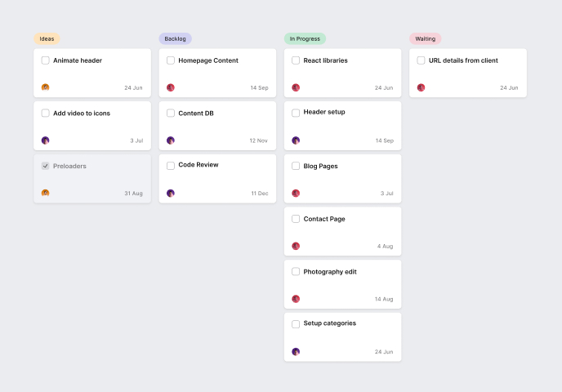Check off Add video to icons task
The width and height of the screenshot is (562, 392).
tap(46, 114)
